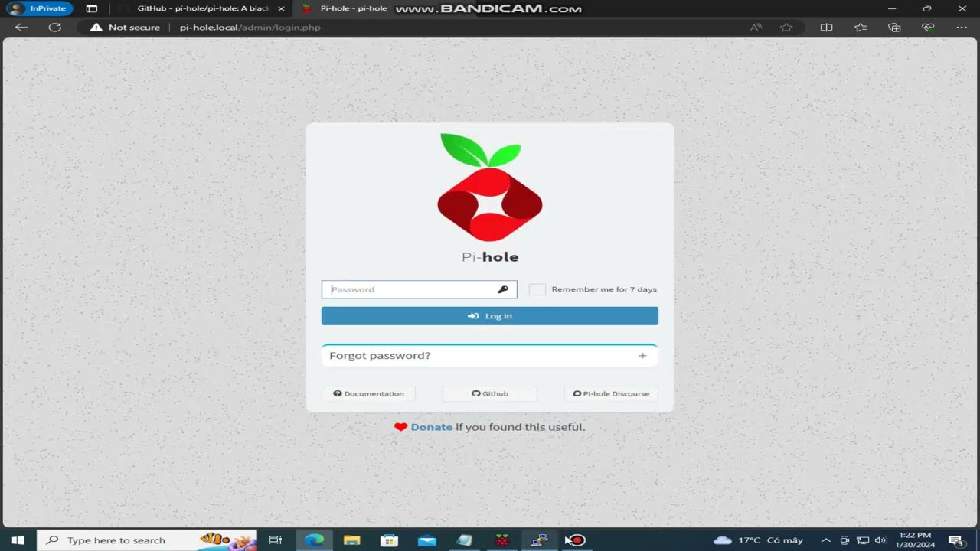Open split screen icon in Edge toolbar
Image resolution: width=980 pixels, height=551 pixels.
point(827,28)
